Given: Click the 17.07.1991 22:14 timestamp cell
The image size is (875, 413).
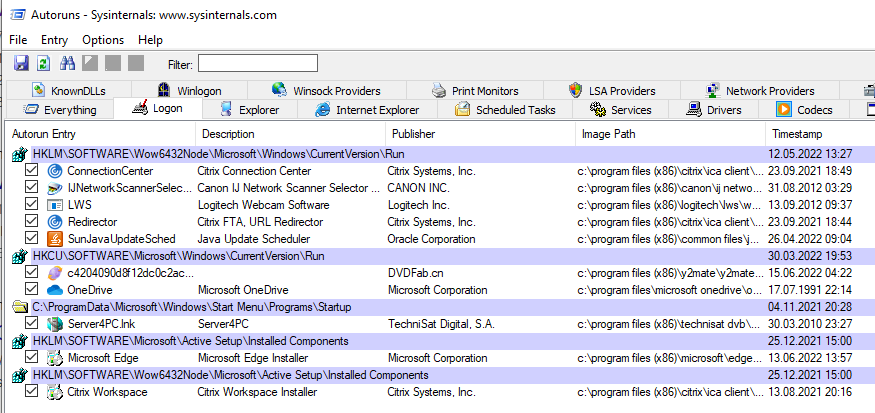Looking at the screenshot, I should click(810, 290).
